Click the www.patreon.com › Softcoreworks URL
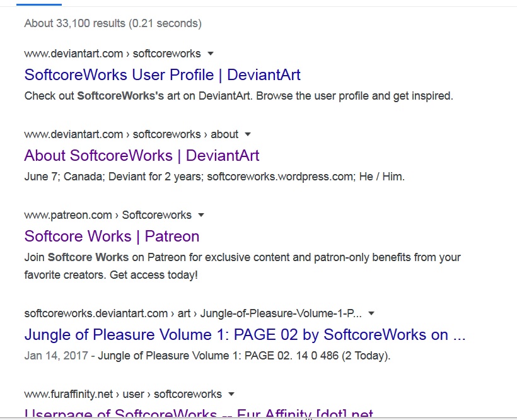Screen dimensions: 517x420 [x=108, y=215]
